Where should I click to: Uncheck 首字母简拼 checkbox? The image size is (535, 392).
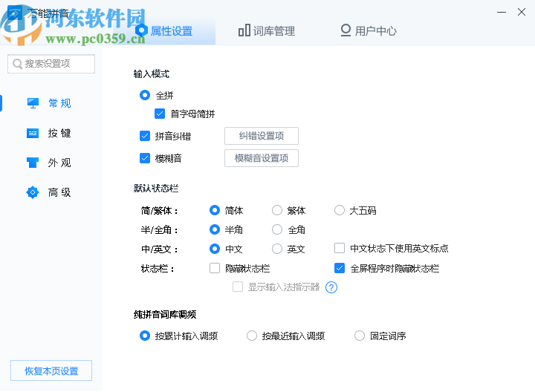click(x=160, y=114)
